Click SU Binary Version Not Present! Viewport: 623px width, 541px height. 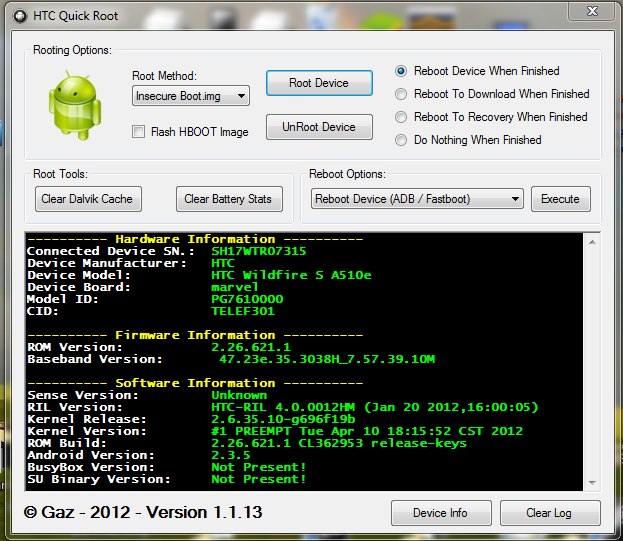point(259,479)
